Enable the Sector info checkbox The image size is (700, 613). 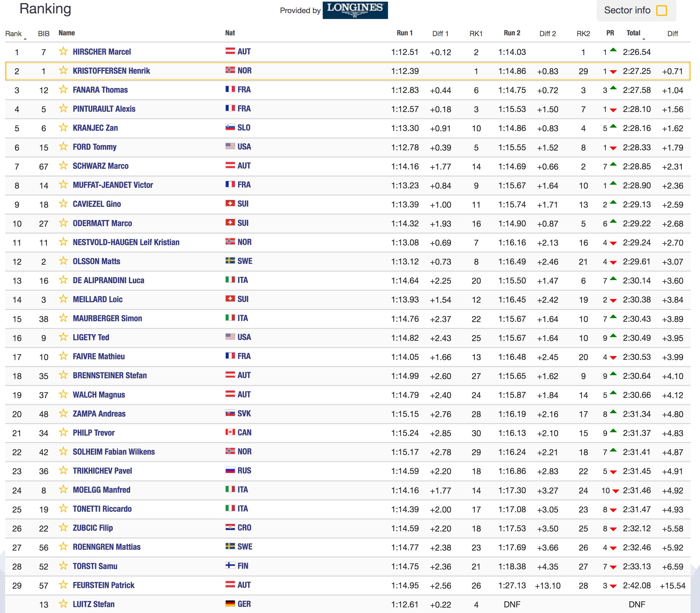click(x=661, y=10)
